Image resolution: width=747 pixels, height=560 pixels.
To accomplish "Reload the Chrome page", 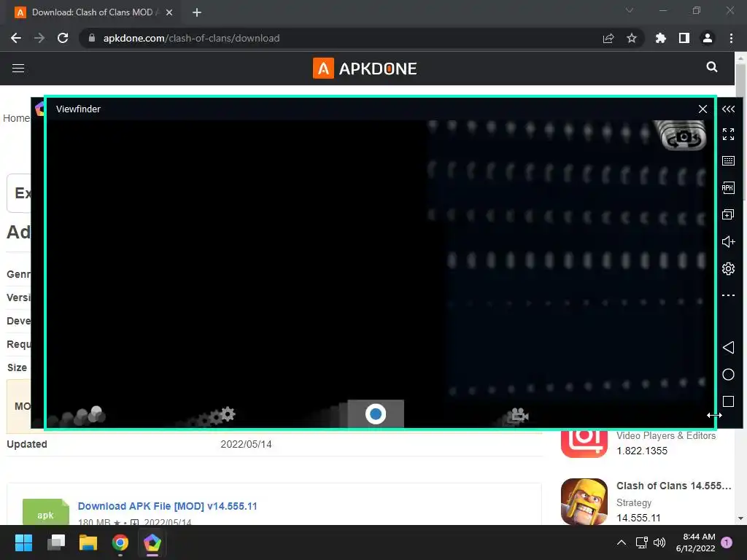I will [x=63, y=38].
